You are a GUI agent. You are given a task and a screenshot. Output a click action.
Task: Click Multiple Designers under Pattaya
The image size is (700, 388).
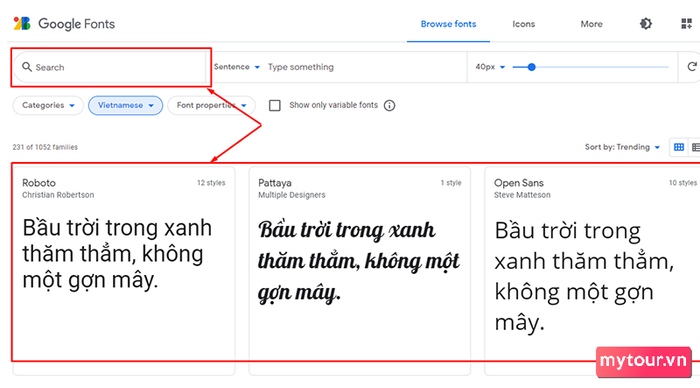[292, 195]
